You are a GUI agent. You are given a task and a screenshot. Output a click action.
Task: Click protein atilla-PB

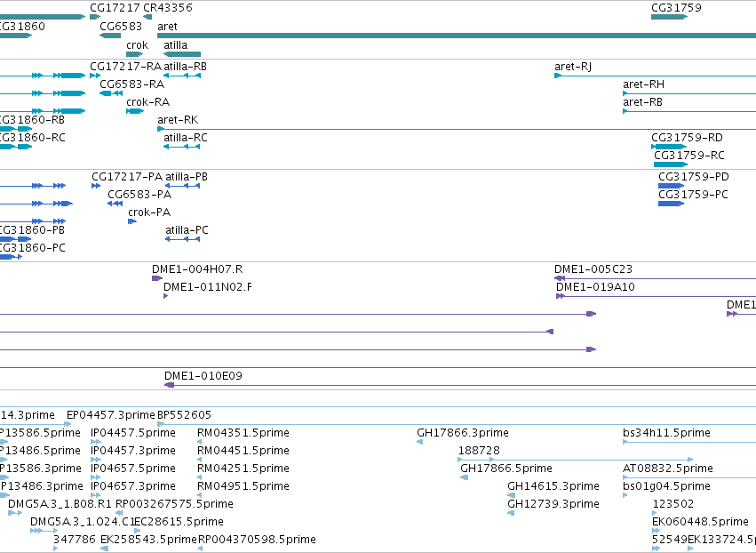point(187,177)
